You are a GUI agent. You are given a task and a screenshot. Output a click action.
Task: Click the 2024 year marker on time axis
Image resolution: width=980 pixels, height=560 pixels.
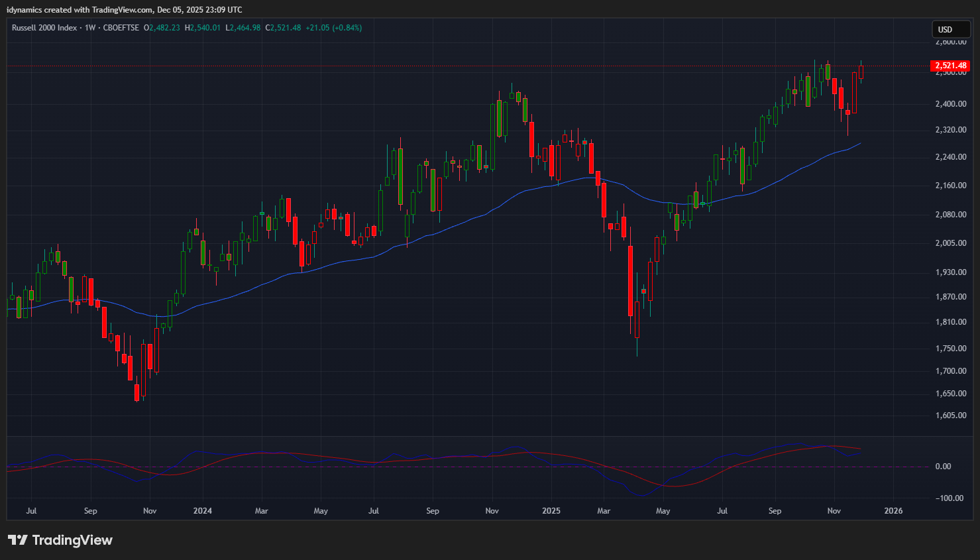(x=202, y=511)
